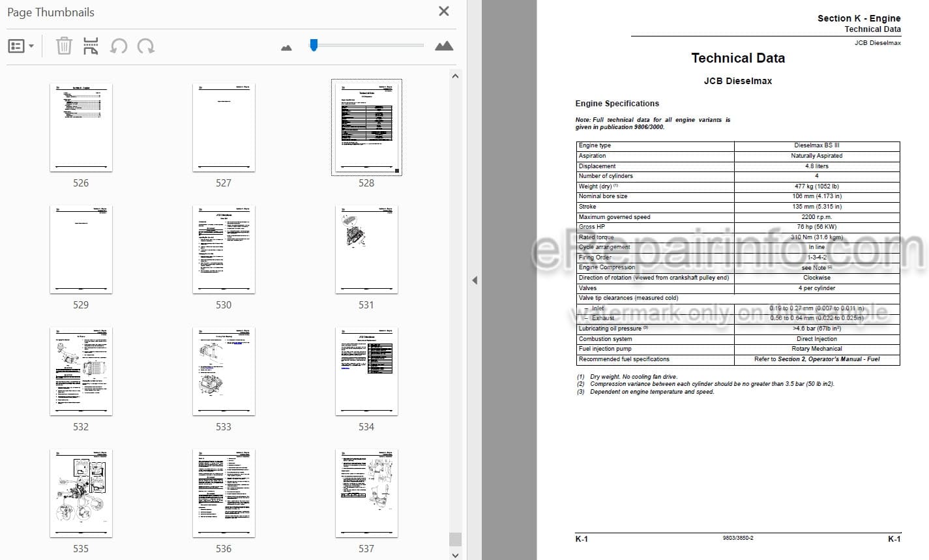Click the Print Pages icon in the thumbnails toolbar
929x560 pixels.
(91, 46)
